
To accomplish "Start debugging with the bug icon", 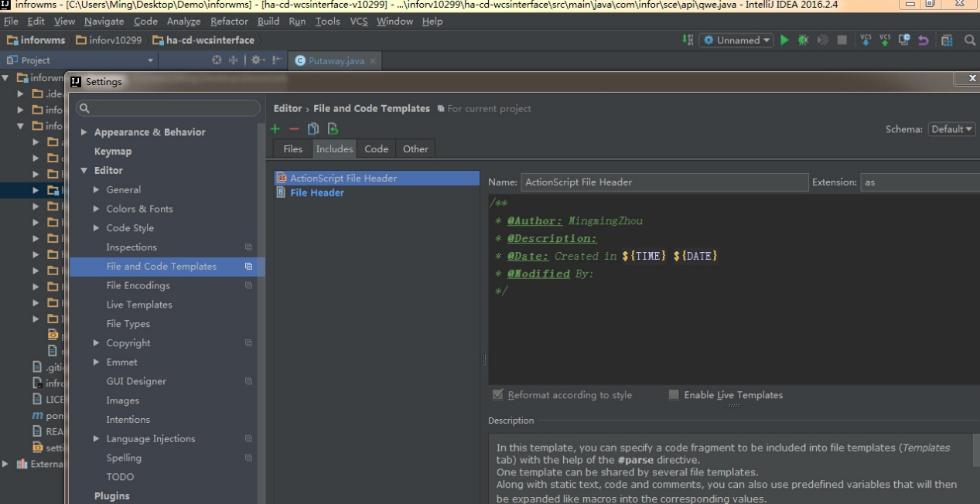I will (804, 40).
